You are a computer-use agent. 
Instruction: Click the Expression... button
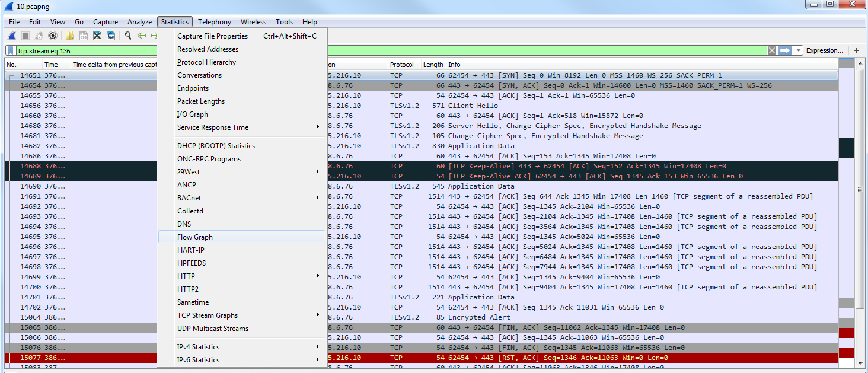click(824, 51)
